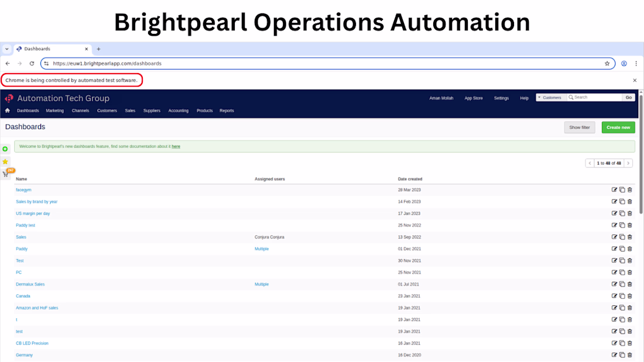Expand the Chrome tab search dropdown
The height and width of the screenshot is (362, 644).
tap(6, 49)
